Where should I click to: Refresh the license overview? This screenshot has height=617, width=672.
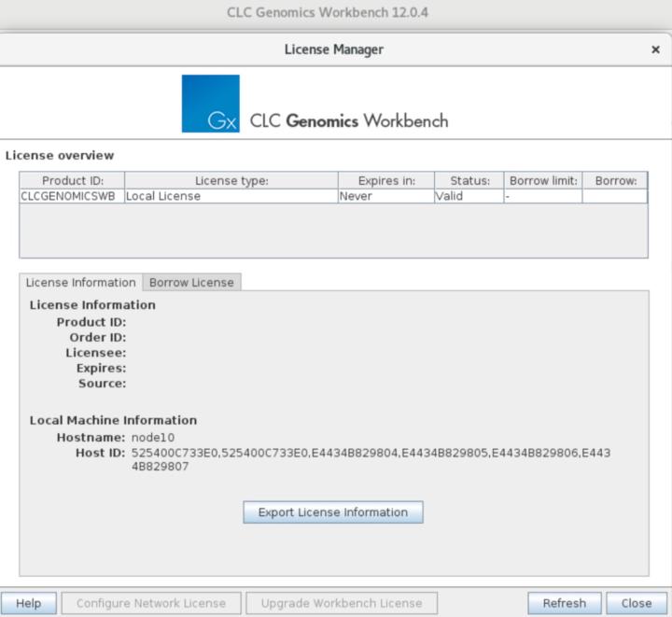pyautogui.click(x=564, y=603)
